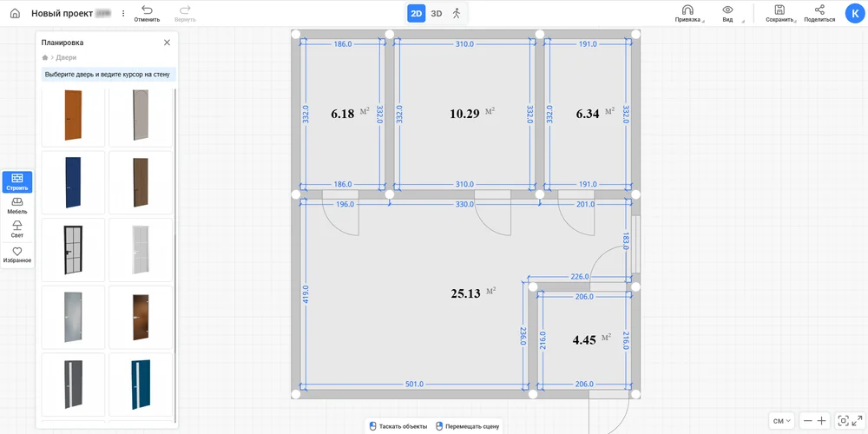Expand the см units dropdown

click(782, 421)
